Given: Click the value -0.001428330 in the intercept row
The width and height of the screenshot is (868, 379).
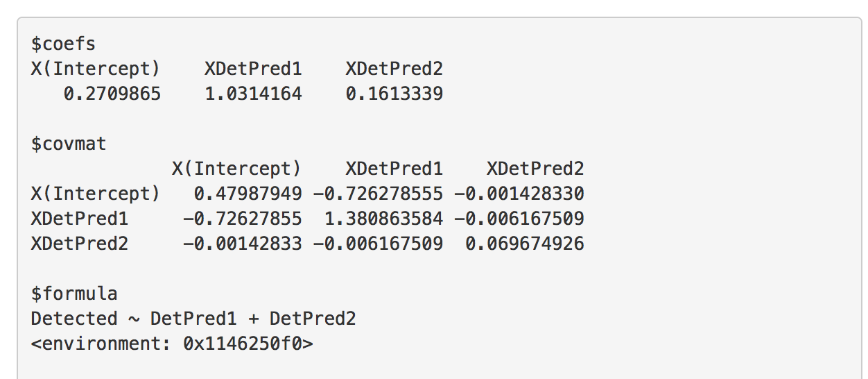Looking at the screenshot, I should point(519,194).
